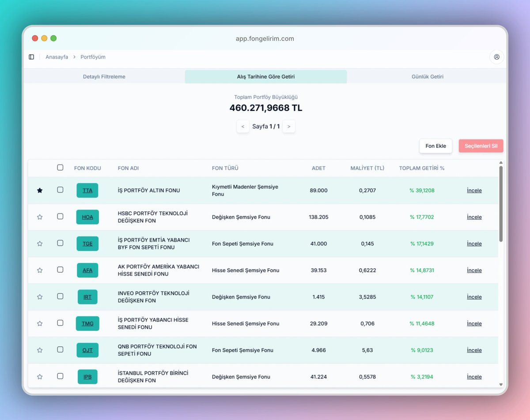Click AK PORTFÖY AMERİKA YABANCI fund name
This screenshot has height=420, width=530.
click(x=159, y=270)
